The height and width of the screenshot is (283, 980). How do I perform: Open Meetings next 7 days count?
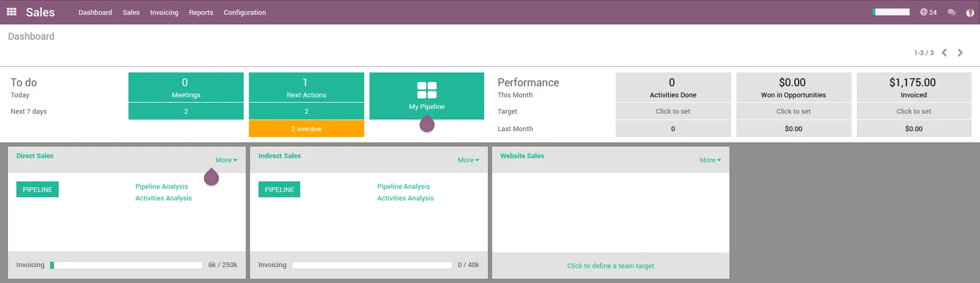186,111
